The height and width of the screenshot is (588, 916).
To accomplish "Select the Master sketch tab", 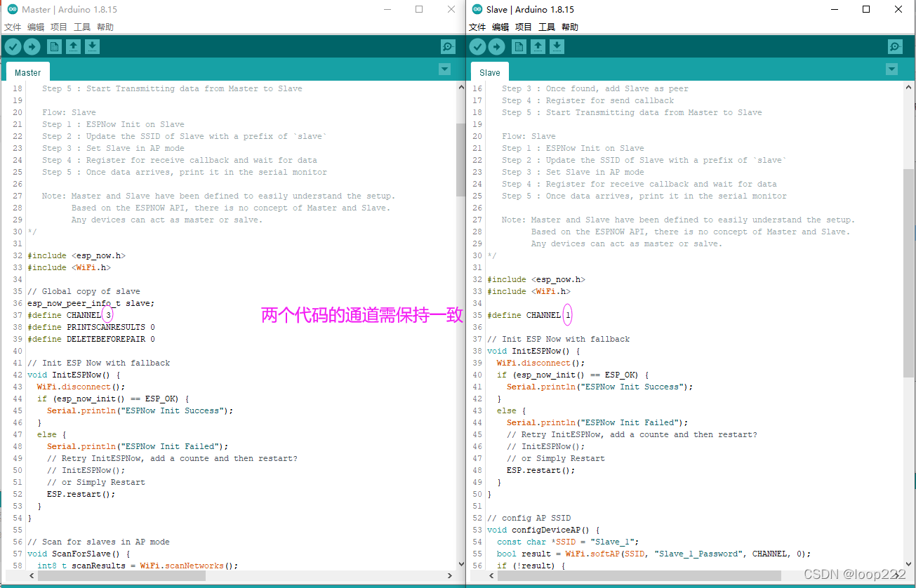I will tap(28, 72).
